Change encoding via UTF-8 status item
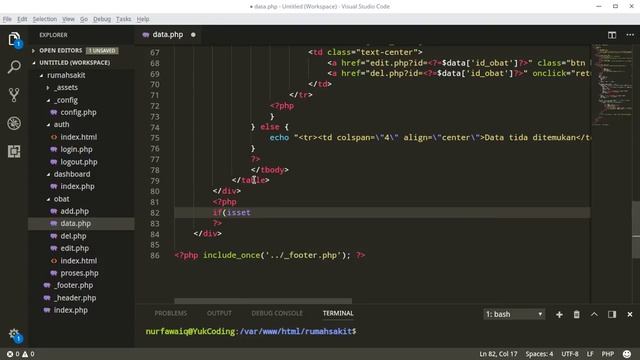Image resolution: width=640 pixels, height=360 pixels. [570, 354]
